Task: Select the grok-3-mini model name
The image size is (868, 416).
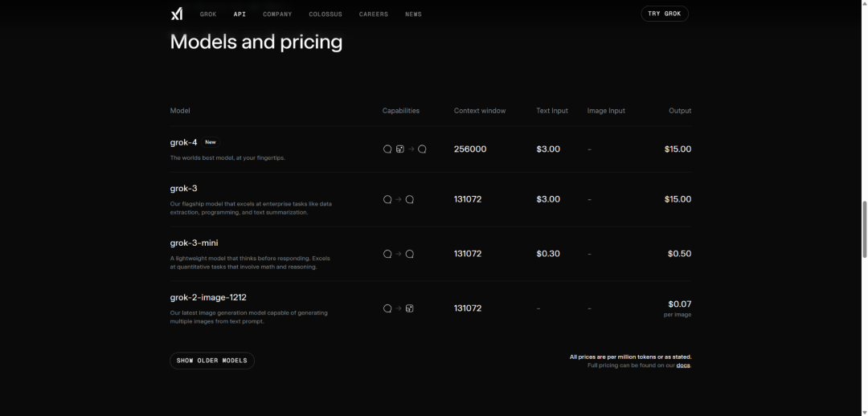Action: coord(194,243)
